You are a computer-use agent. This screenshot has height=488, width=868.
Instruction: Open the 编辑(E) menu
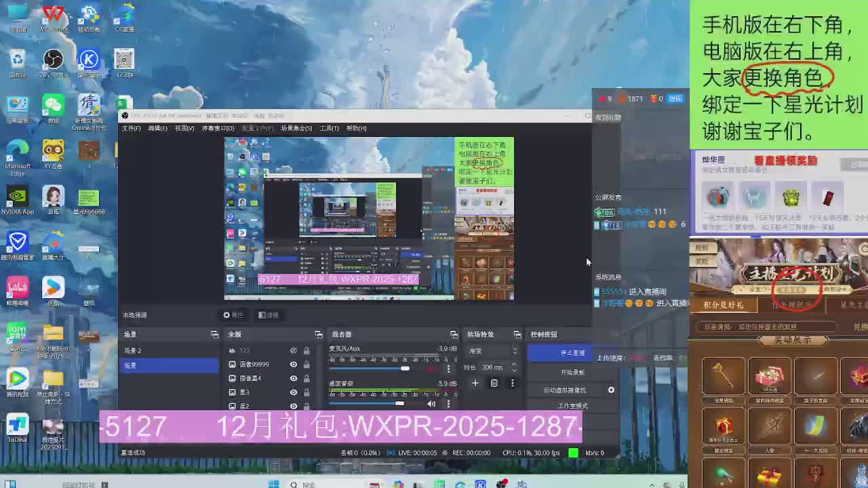pos(157,128)
